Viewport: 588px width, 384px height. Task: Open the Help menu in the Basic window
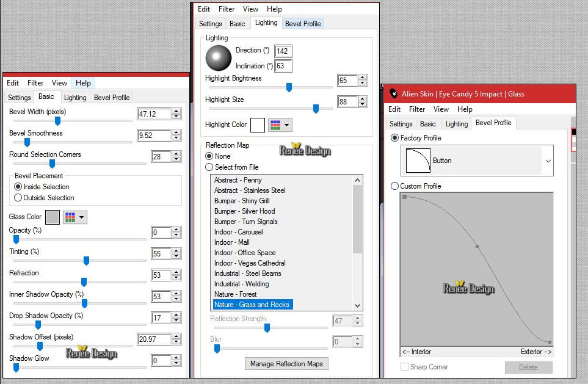[83, 83]
